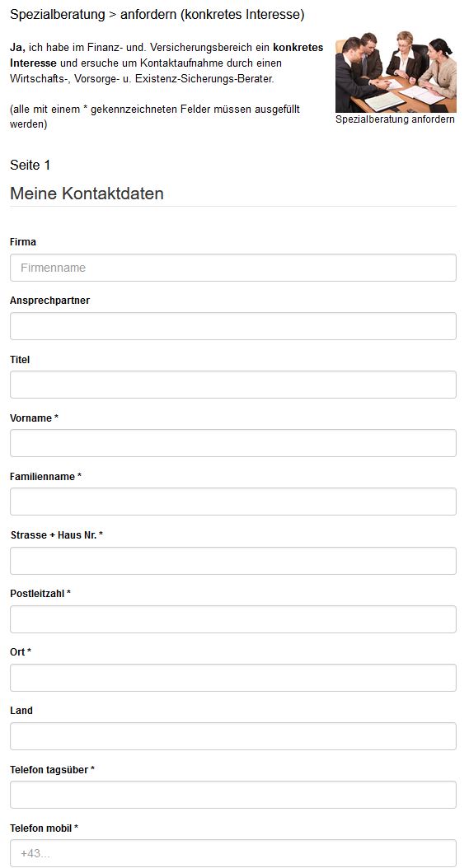Click into the Vorname field
Screen dimensions: 469x868
pos(232,443)
